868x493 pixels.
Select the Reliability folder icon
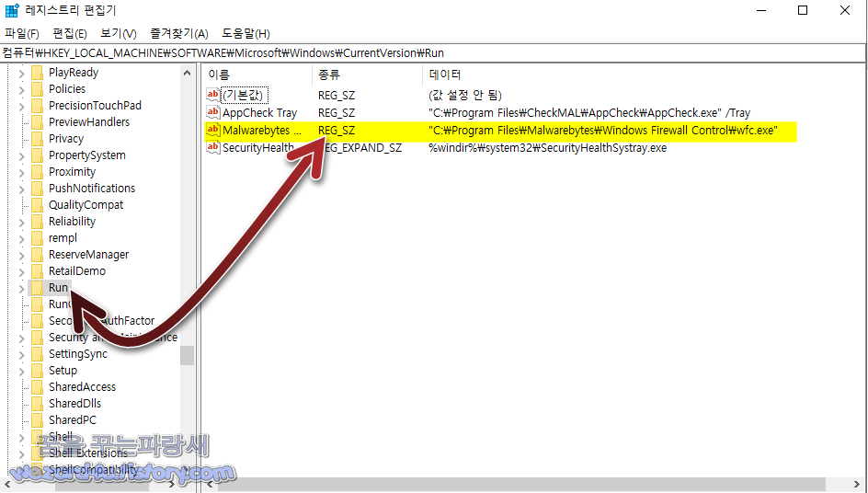(x=37, y=222)
